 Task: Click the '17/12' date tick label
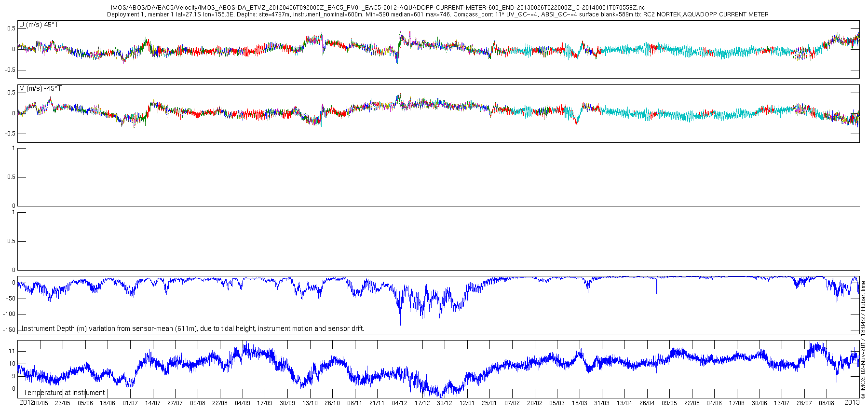(x=422, y=403)
